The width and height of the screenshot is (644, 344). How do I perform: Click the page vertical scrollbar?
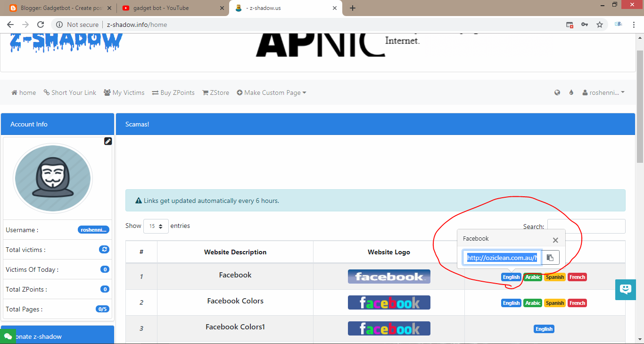pyautogui.click(x=640, y=106)
